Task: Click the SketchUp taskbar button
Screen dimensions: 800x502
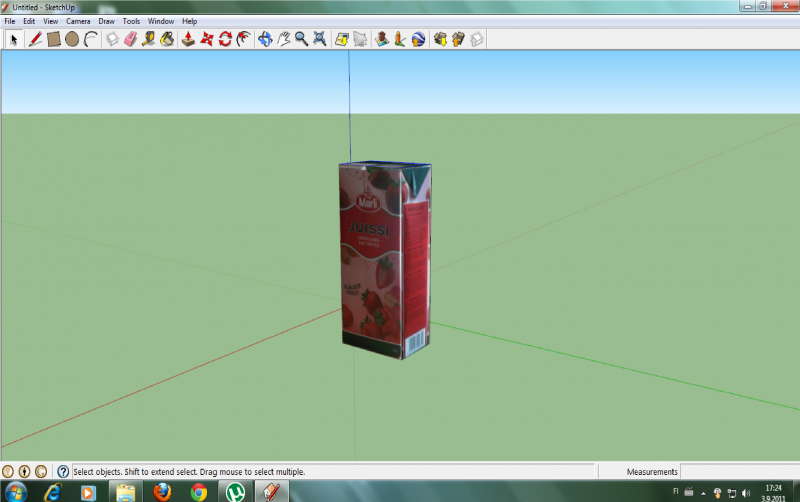Action: (x=271, y=492)
